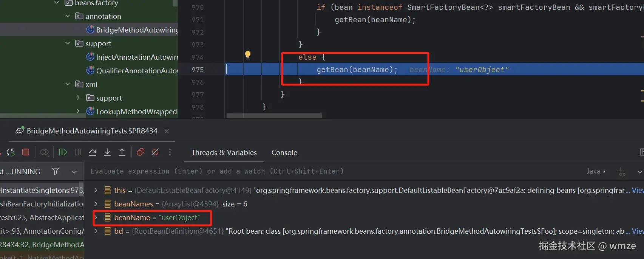Select the LookupMethodWrapped class in tree
Viewport: 644px width, 259px height.
coord(137,112)
